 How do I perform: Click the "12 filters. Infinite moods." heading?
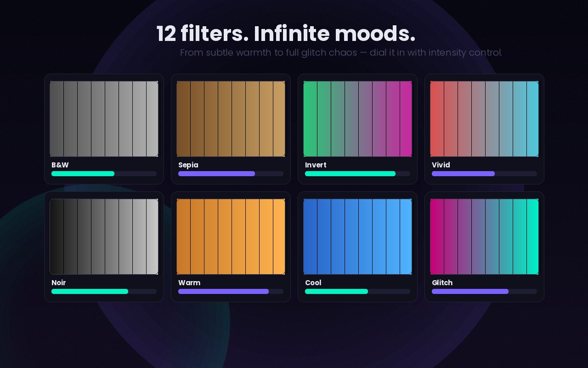click(286, 34)
